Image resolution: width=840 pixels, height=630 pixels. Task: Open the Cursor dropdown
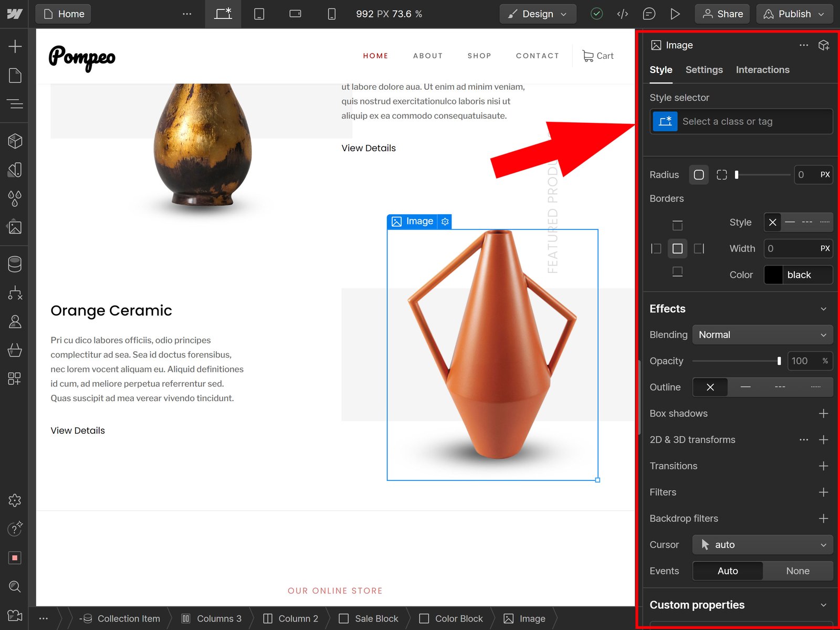coord(762,544)
